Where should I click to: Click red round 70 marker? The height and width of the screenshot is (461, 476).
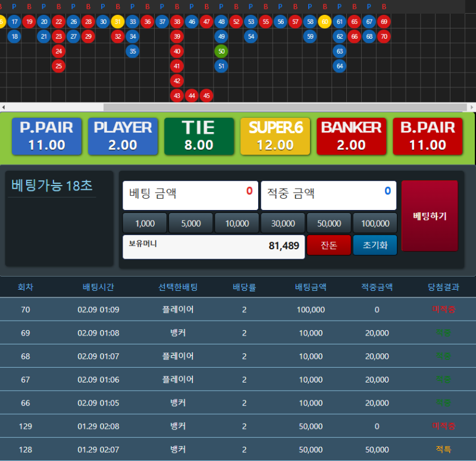(384, 36)
